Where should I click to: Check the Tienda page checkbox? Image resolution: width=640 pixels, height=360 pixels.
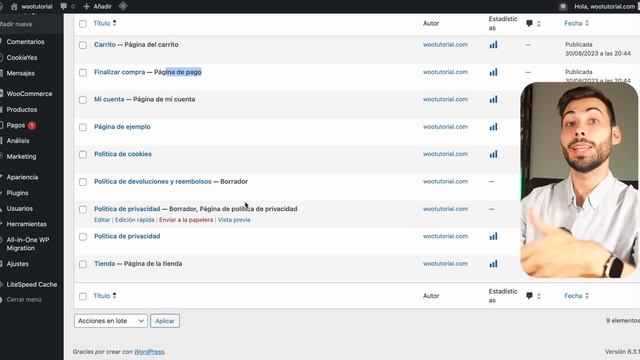coord(83,264)
